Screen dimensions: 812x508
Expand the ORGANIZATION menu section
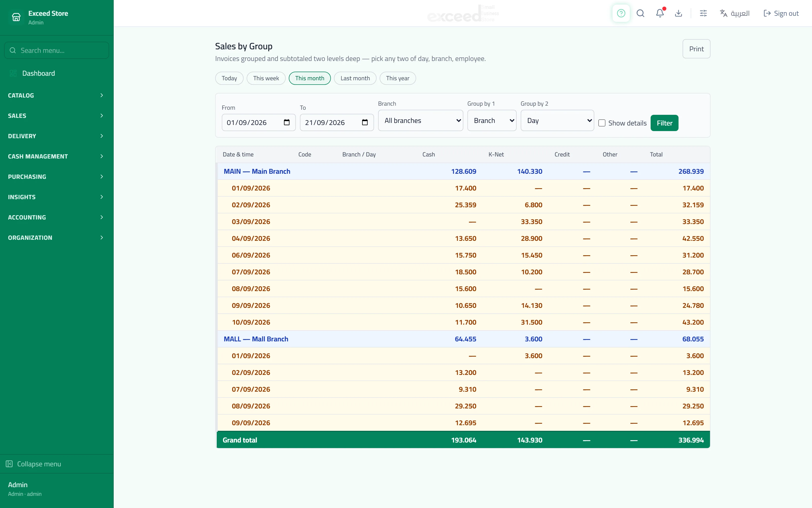57,237
